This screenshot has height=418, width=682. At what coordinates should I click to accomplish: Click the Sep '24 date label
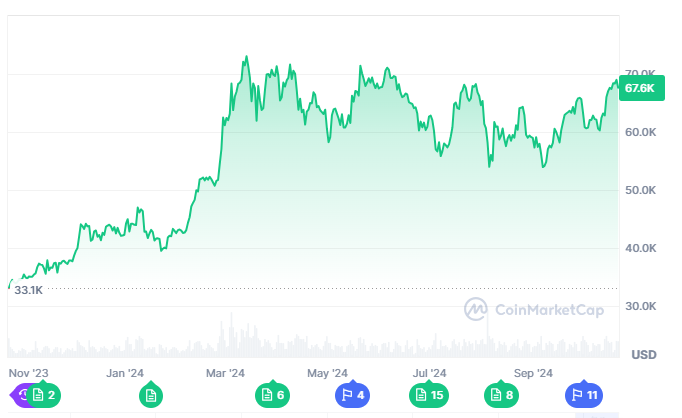(x=533, y=373)
